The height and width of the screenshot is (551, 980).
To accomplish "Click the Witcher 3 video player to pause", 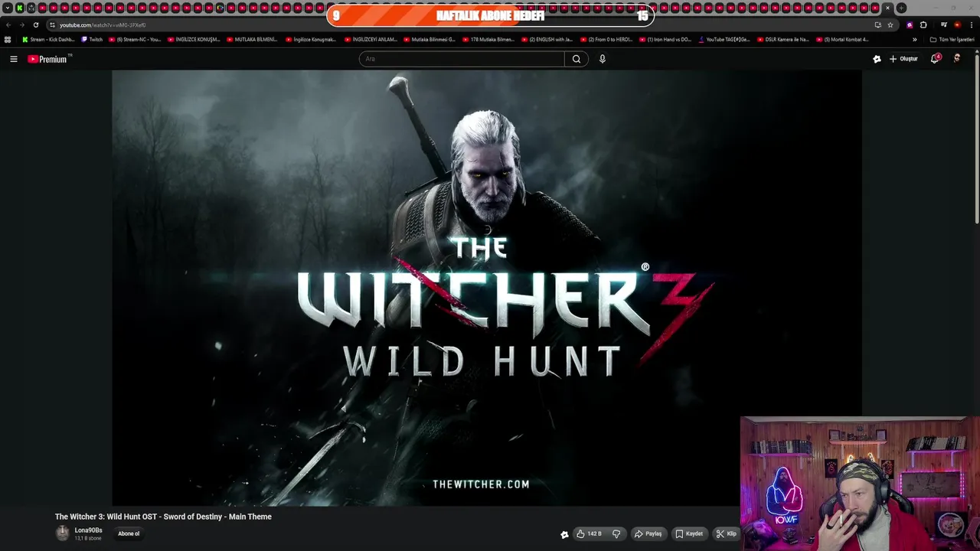I will [x=487, y=288].
